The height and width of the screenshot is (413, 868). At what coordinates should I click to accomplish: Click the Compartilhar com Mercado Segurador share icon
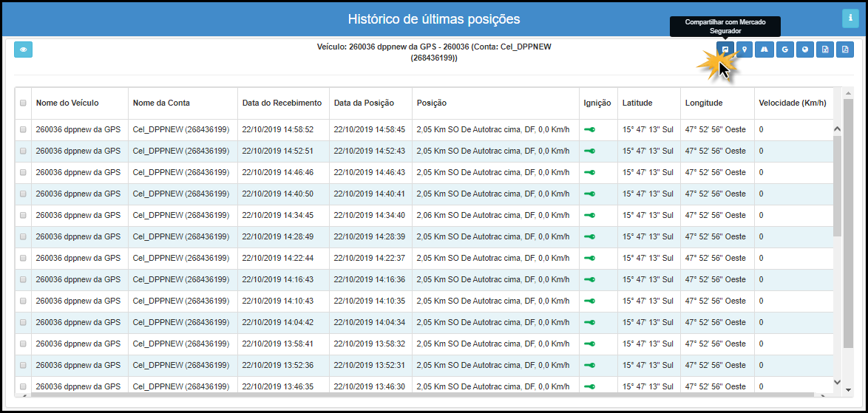[x=725, y=50]
